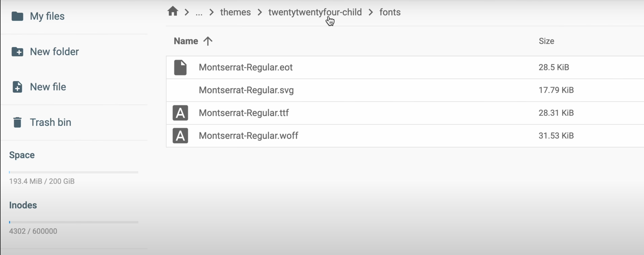Click the home icon in breadcrumb
644x255 pixels.
coord(173,12)
